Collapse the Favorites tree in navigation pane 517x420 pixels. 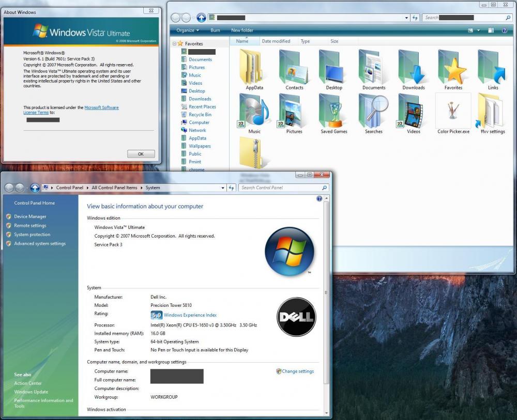point(174,44)
